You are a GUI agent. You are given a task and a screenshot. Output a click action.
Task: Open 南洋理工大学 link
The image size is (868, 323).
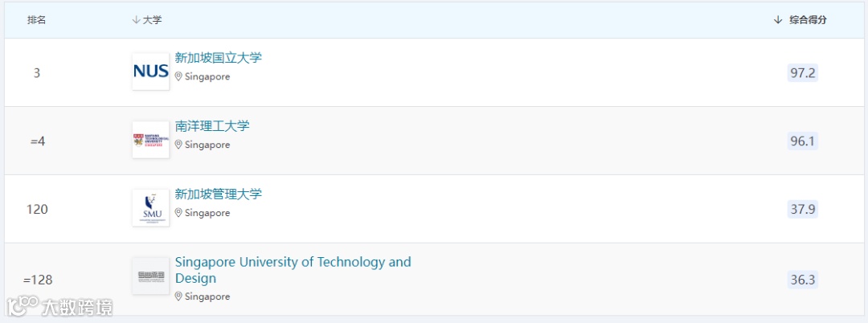click(x=212, y=126)
